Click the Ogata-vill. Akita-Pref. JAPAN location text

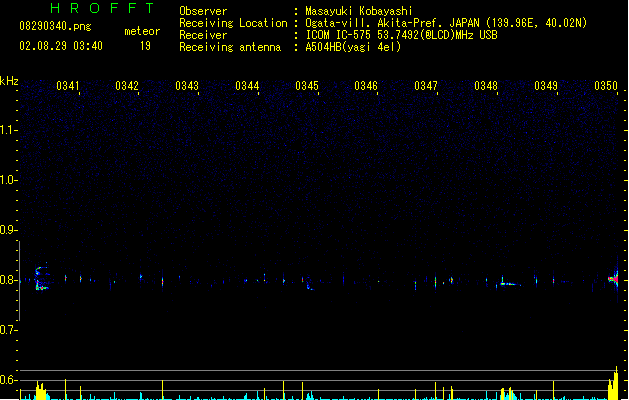[x=446, y=23]
